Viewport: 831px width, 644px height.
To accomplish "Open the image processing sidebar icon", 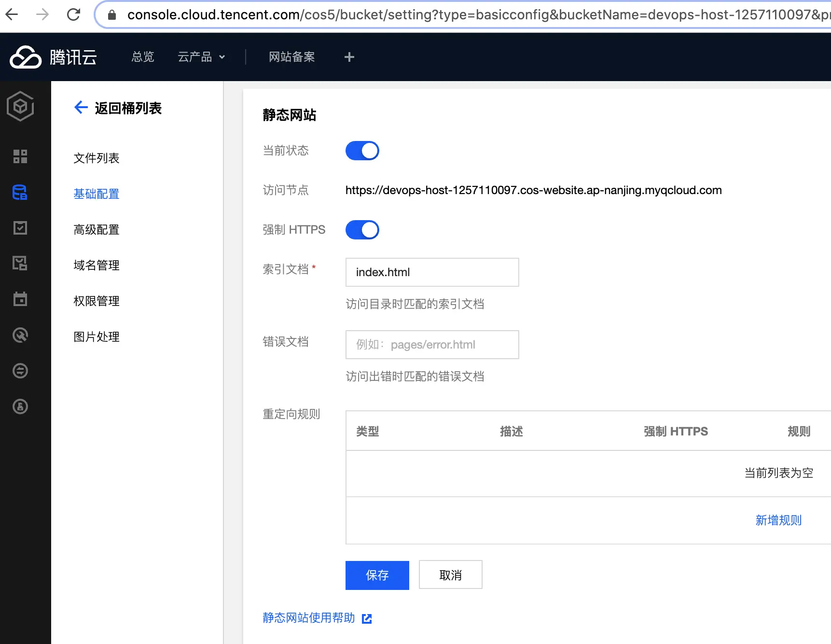I will pyautogui.click(x=20, y=263).
